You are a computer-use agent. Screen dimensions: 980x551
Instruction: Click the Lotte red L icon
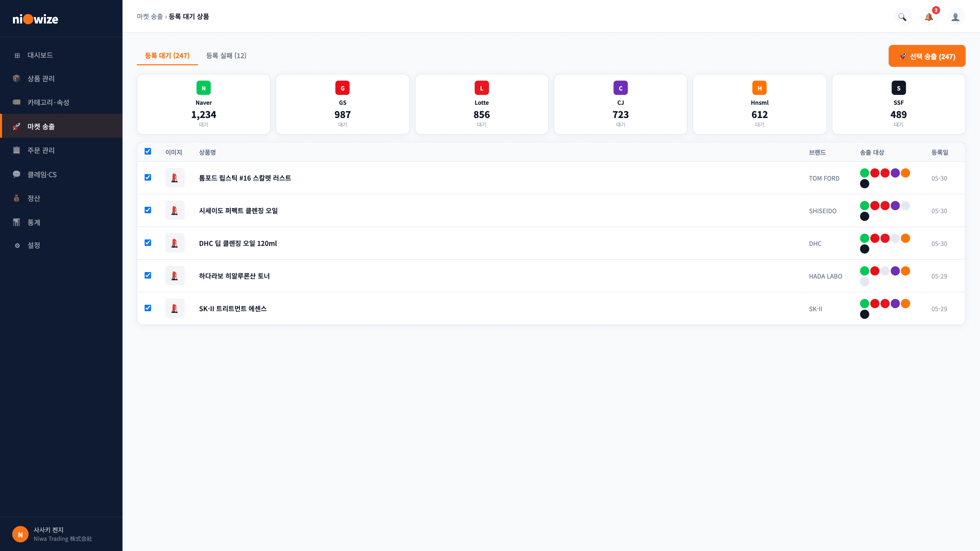(481, 88)
